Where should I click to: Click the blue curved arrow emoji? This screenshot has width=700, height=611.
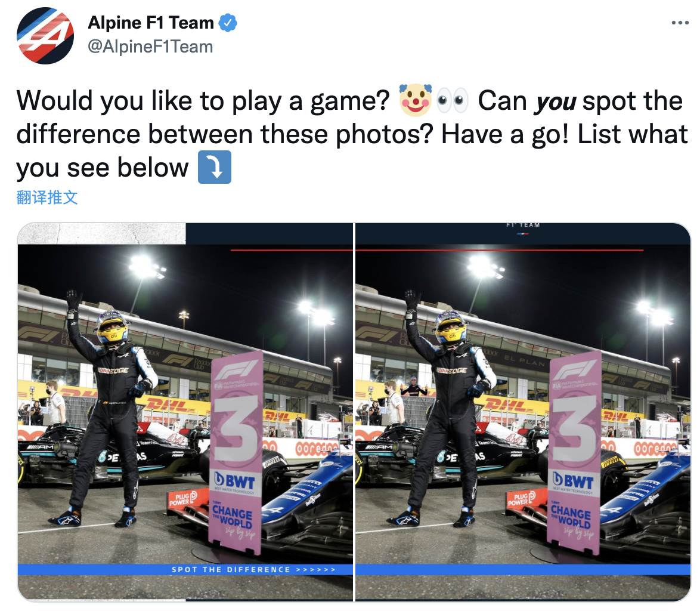[214, 167]
